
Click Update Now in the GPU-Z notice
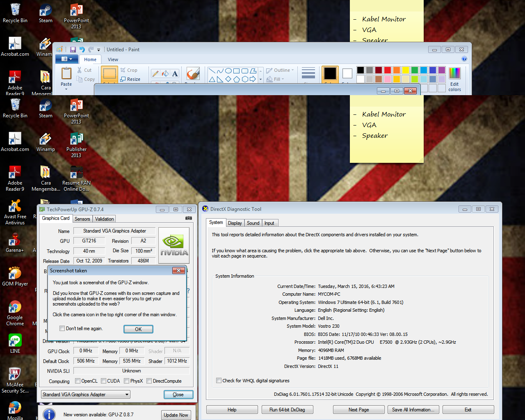[x=176, y=415]
